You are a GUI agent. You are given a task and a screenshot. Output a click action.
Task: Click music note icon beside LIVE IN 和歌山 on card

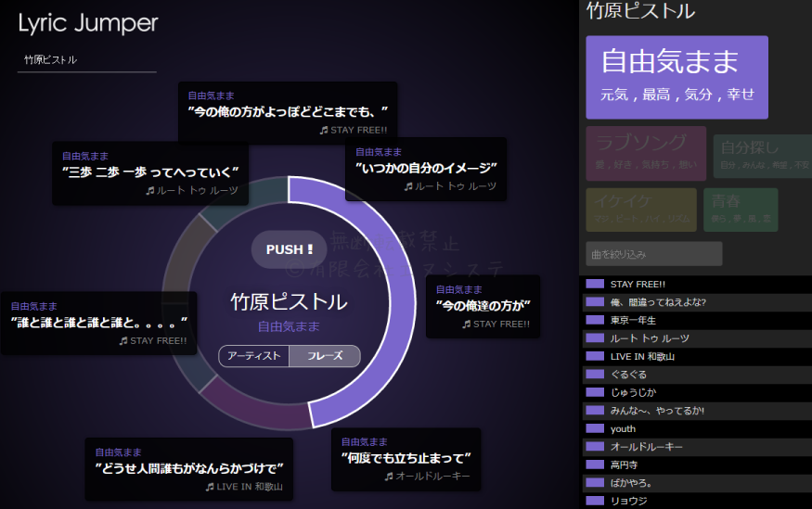click(210, 487)
